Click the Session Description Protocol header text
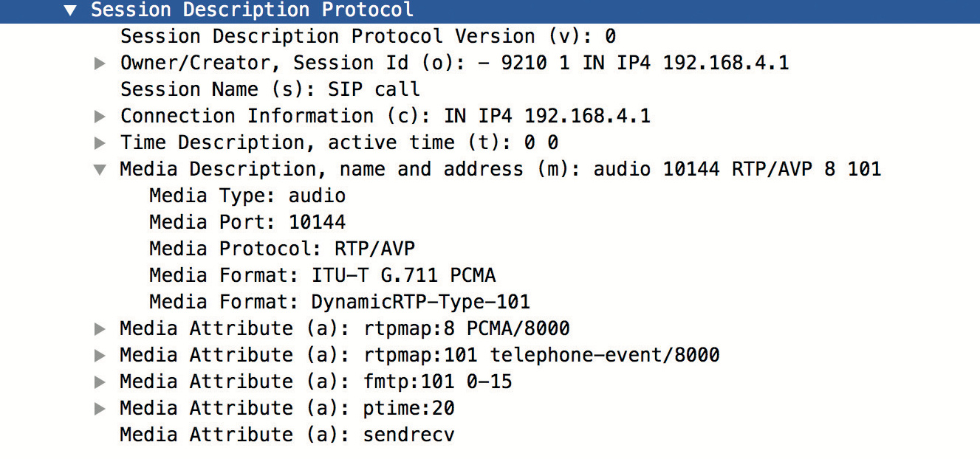The image size is (980, 459). (252, 10)
